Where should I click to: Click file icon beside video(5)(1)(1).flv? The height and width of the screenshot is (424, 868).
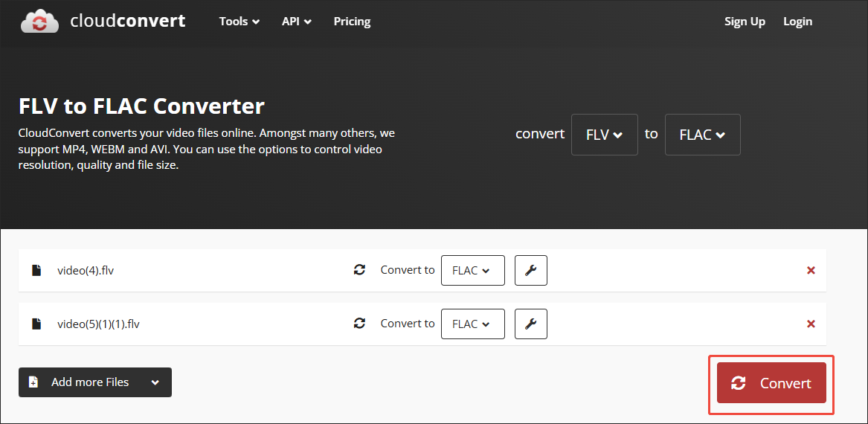pos(36,324)
